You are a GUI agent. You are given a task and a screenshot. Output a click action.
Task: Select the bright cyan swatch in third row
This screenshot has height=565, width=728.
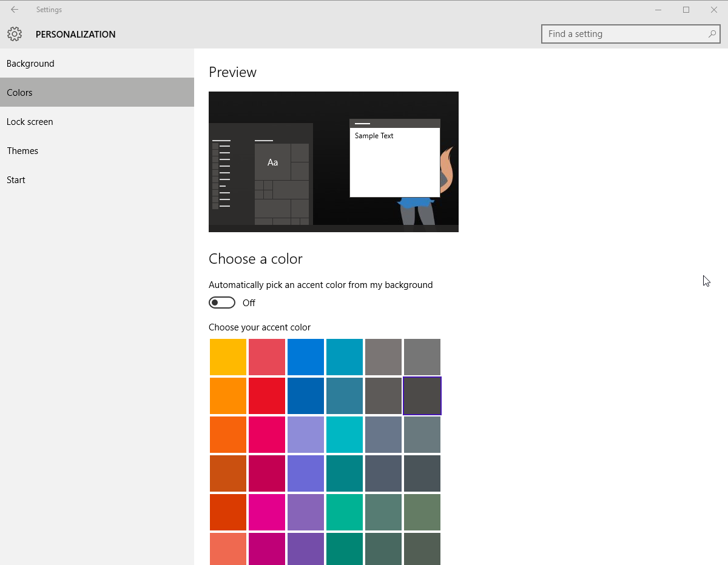[345, 435]
